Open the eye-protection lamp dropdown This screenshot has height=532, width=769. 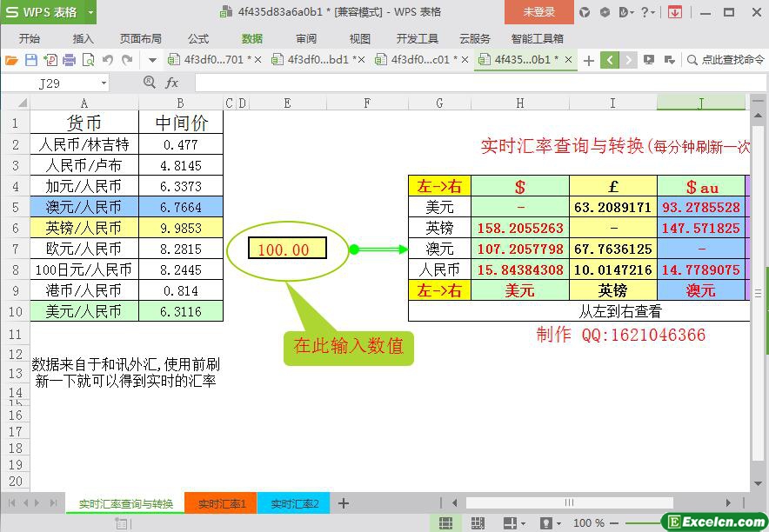(549, 523)
